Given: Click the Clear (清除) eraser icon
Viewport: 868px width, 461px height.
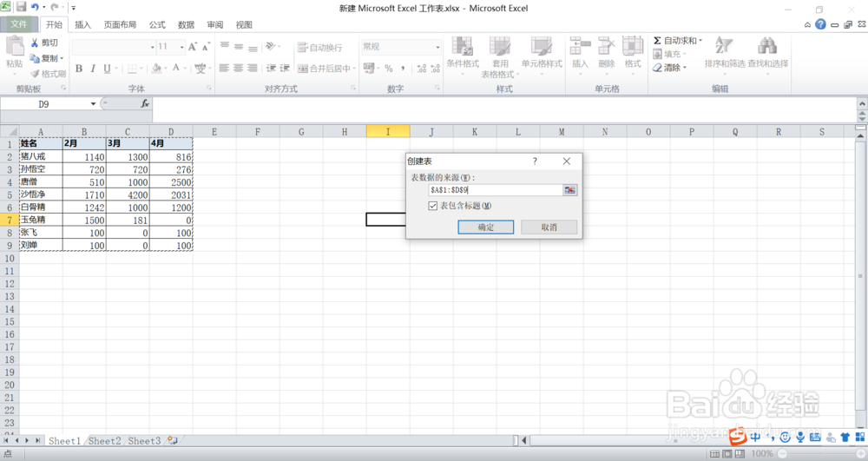Looking at the screenshot, I should (x=657, y=68).
